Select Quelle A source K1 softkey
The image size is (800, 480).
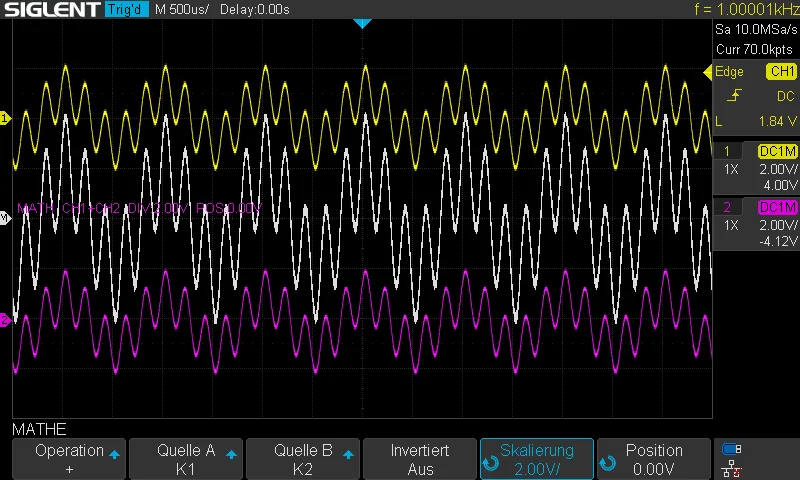point(186,459)
